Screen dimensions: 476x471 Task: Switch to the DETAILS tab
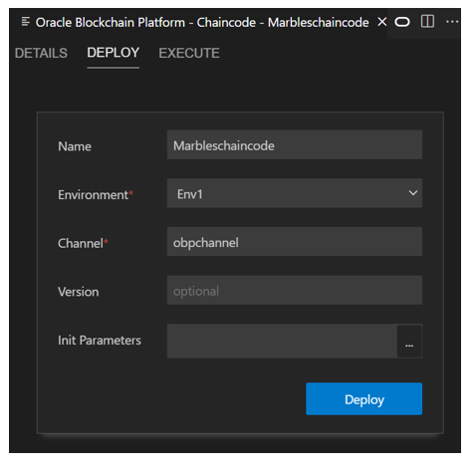[x=41, y=53]
